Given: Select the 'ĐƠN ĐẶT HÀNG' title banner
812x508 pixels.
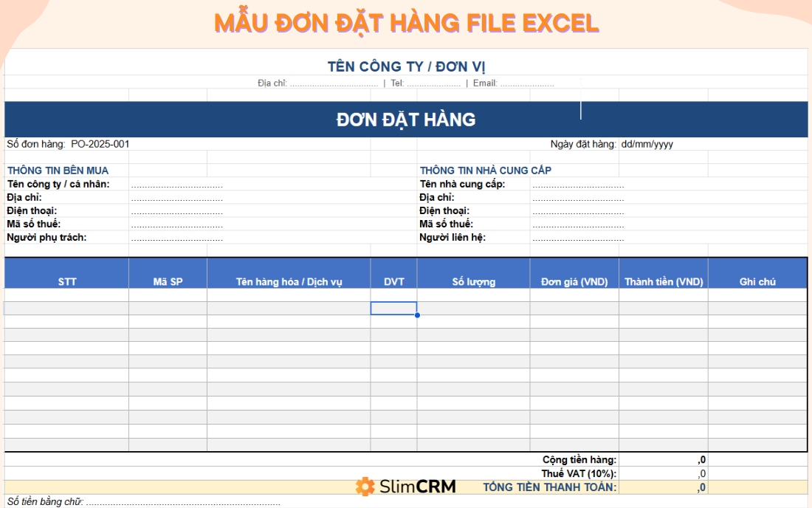Looking at the screenshot, I should click(x=406, y=120).
